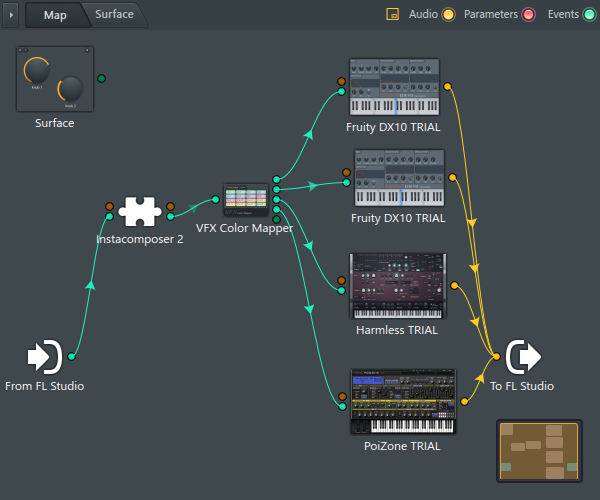Click Instacomposer 2 right events output port
Viewport: 600px width, 500px height.
click(x=171, y=217)
